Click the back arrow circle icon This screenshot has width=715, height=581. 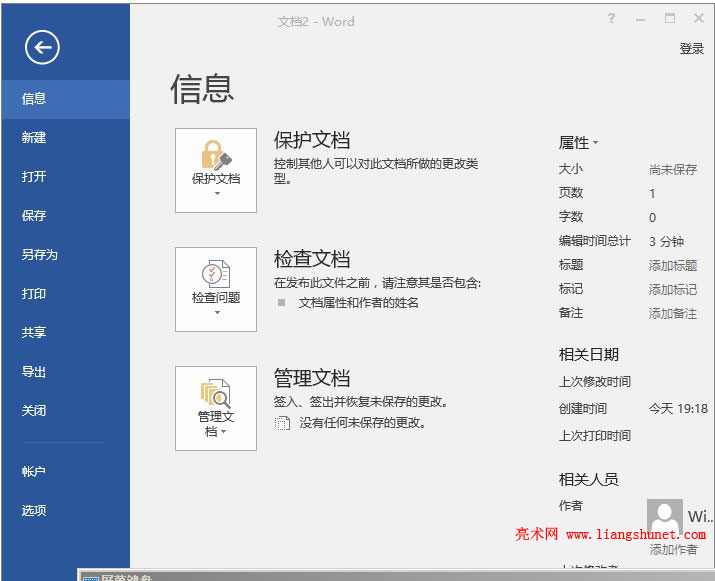[x=42, y=47]
